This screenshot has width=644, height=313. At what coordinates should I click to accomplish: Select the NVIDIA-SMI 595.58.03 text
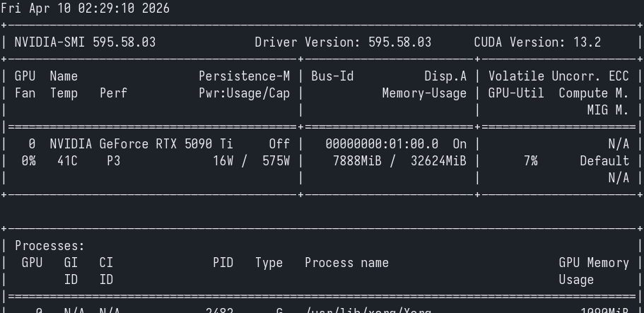pyautogui.click(x=85, y=42)
